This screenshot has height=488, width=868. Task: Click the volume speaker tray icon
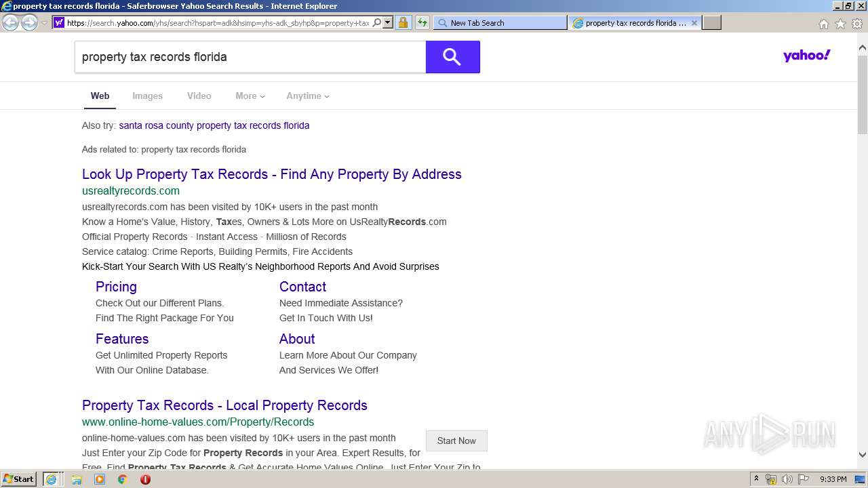pyautogui.click(x=787, y=479)
